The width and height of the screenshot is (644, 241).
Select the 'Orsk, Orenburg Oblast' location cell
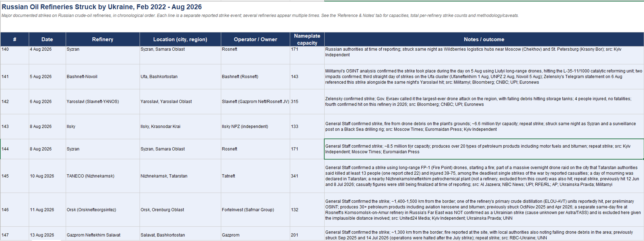tap(180, 210)
